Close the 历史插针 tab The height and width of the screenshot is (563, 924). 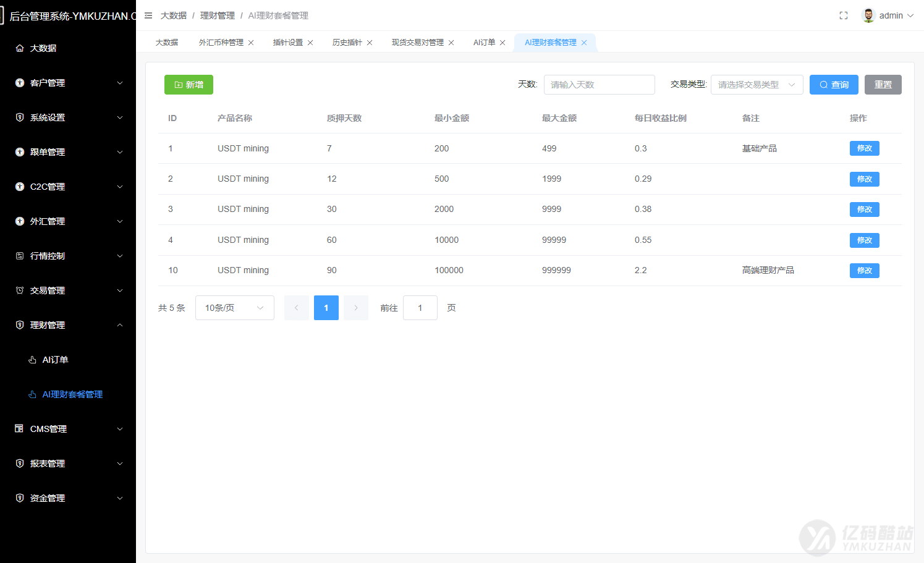pos(370,43)
